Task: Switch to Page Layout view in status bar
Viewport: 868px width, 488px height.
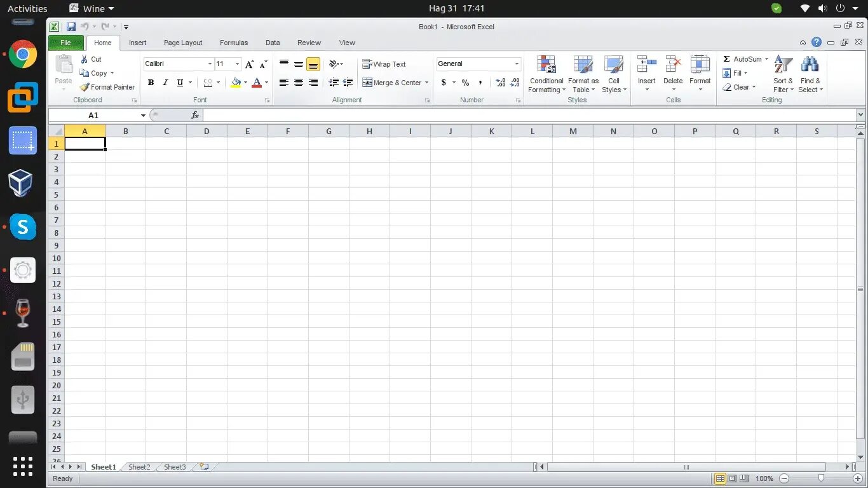Action: [x=732, y=478]
